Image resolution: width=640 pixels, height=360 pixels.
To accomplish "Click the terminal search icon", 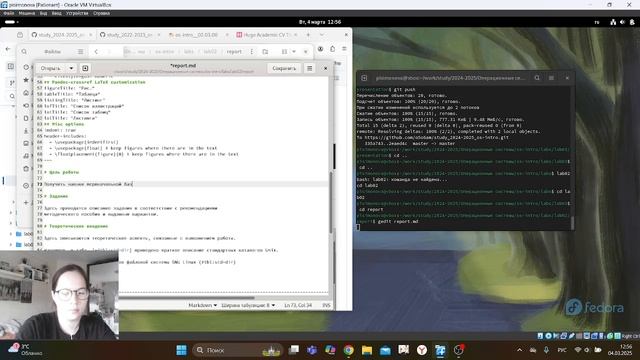I will pos(537,78).
